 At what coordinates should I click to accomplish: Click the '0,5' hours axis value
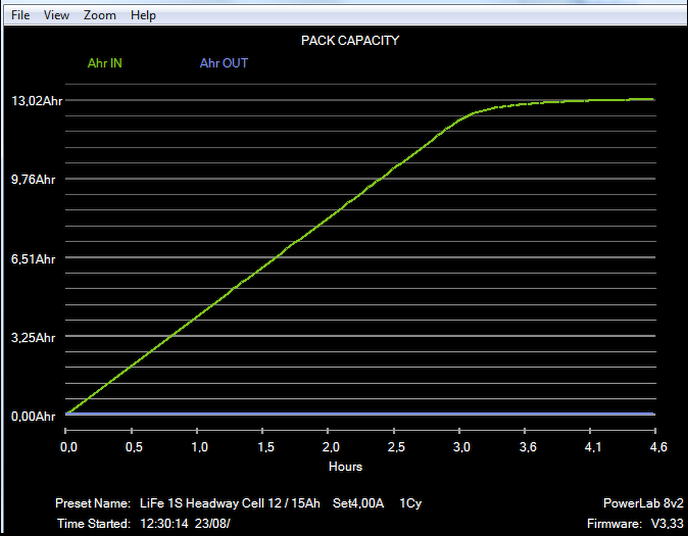[x=134, y=447]
